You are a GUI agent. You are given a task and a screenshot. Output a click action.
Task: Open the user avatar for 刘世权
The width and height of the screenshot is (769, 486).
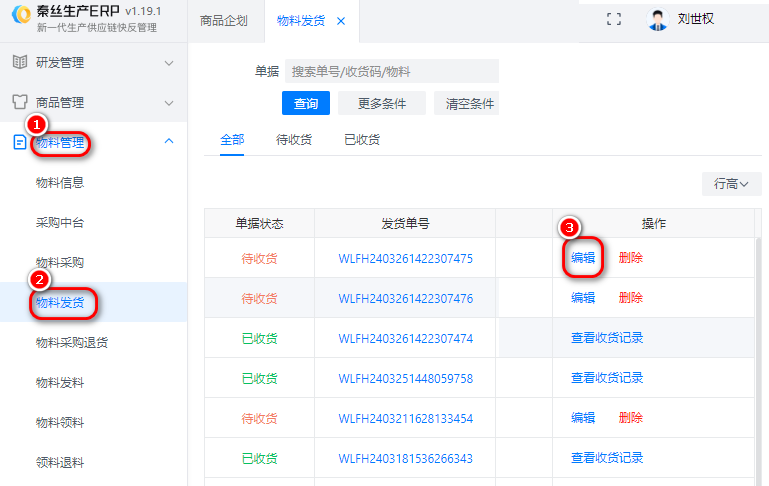pos(657,19)
